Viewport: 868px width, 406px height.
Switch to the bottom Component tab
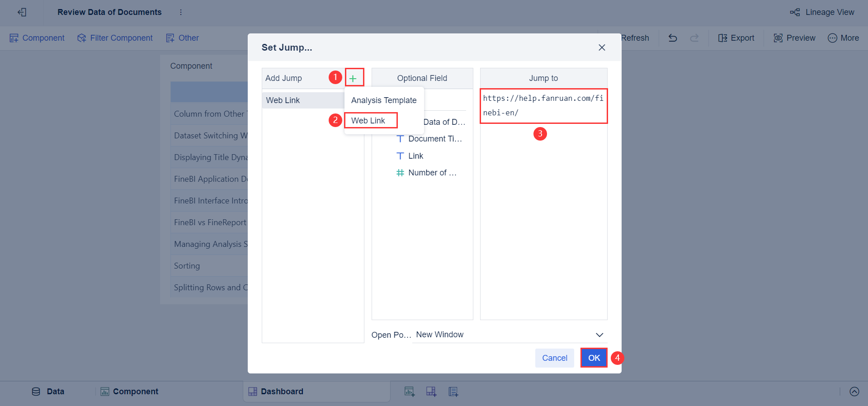pos(129,392)
